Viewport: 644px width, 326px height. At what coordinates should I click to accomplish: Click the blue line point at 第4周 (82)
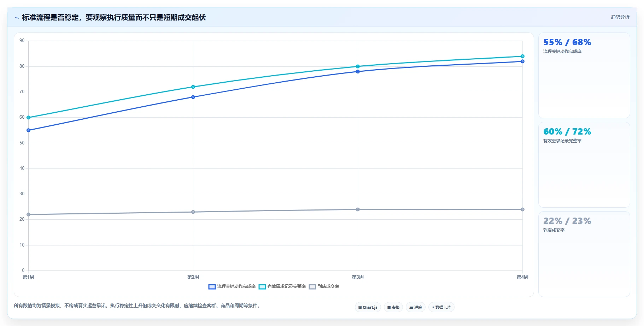(522, 61)
